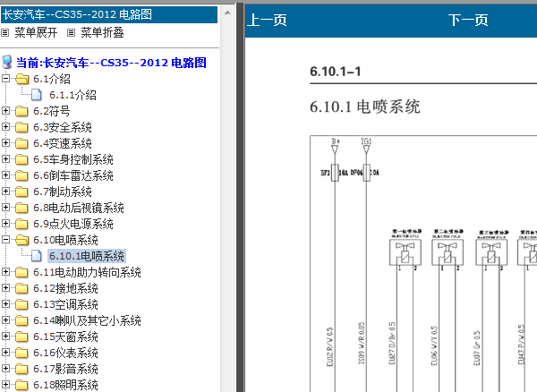Expand the 6.3安全系统 tree node
The height and width of the screenshot is (392, 537).
[5, 126]
